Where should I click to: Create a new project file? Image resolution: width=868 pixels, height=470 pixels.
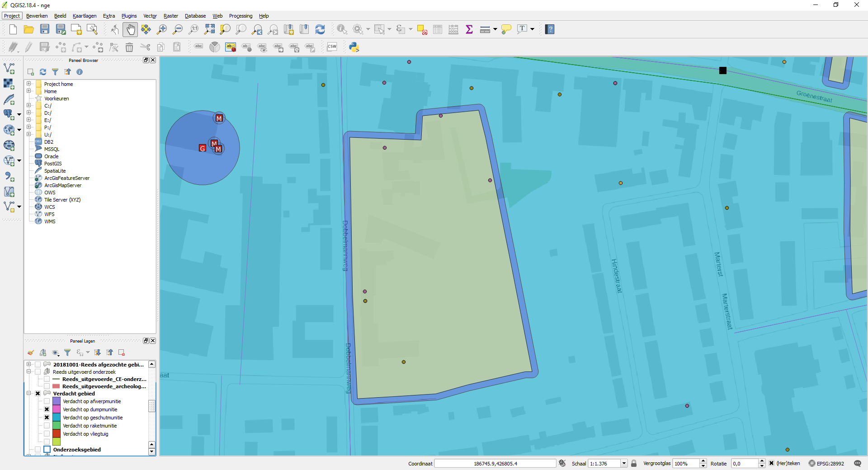(13, 29)
